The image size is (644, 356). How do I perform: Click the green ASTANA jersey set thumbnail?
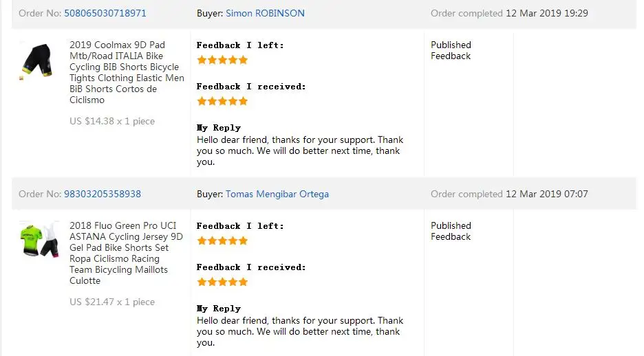pyautogui.click(x=39, y=240)
